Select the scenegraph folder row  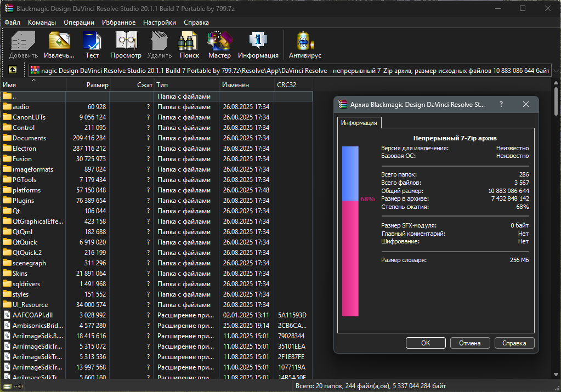point(157,263)
